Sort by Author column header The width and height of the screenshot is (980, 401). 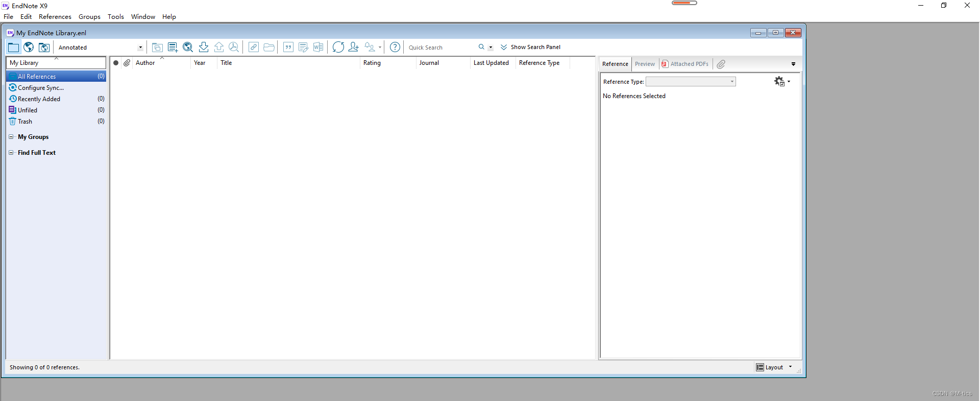click(x=161, y=63)
